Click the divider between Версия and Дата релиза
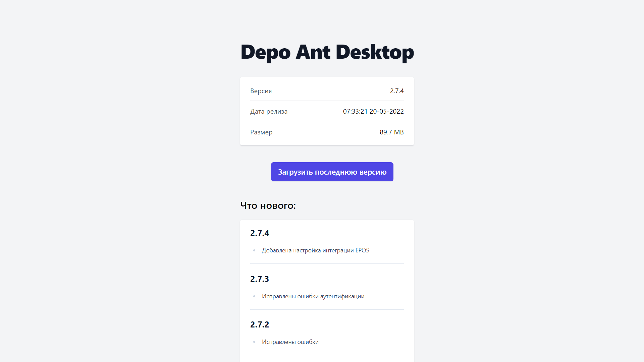Viewport: 644px width, 362px height. coord(327,101)
